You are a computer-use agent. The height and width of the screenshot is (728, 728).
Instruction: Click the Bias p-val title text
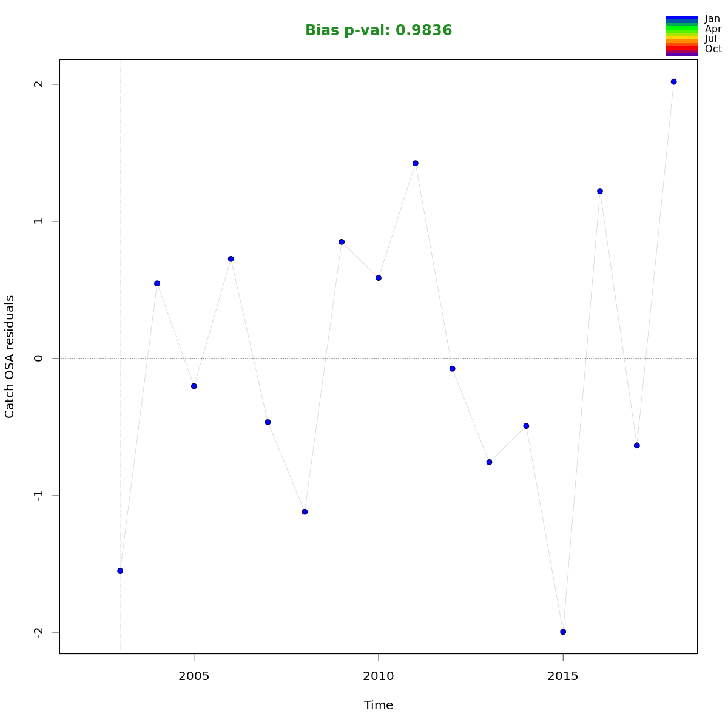tap(379, 30)
